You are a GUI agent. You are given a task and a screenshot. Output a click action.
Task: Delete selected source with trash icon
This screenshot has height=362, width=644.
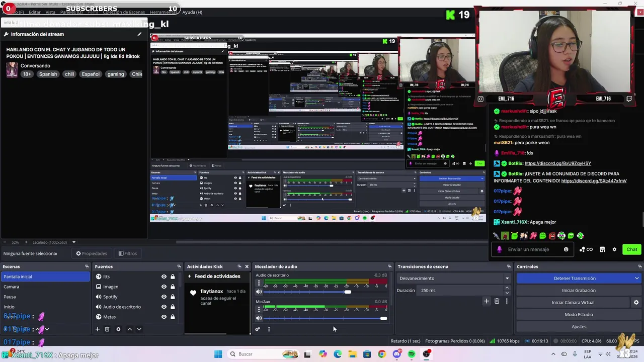107,329
